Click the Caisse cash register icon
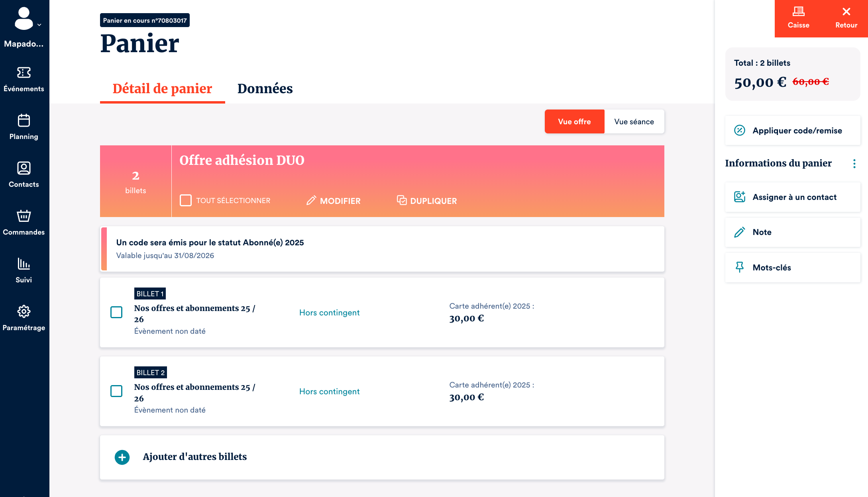 [x=798, y=12]
